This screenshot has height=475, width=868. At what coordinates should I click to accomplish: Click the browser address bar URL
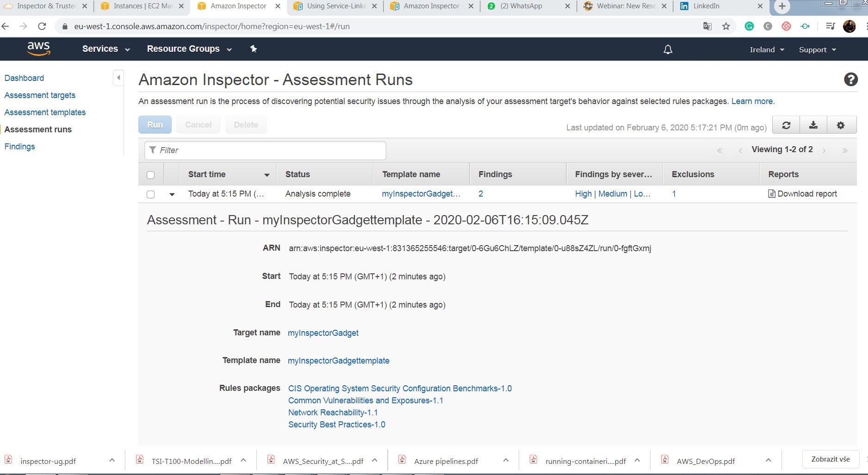(212, 26)
